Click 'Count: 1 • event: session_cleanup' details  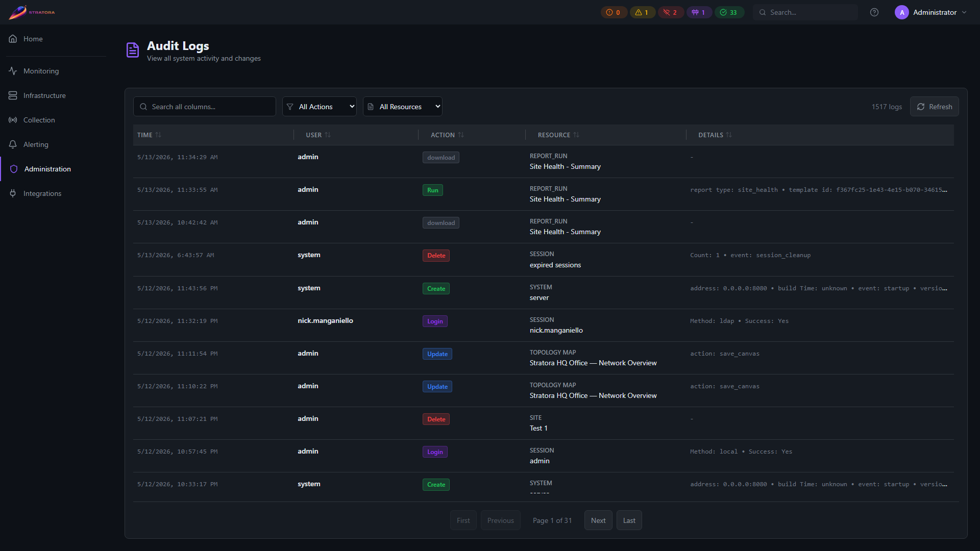click(750, 255)
